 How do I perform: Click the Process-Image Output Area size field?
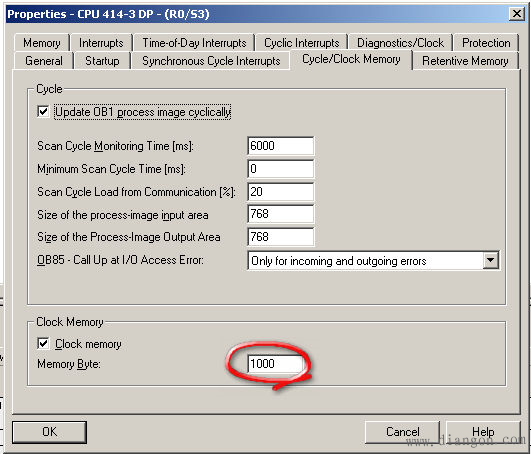[x=280, y=237]
